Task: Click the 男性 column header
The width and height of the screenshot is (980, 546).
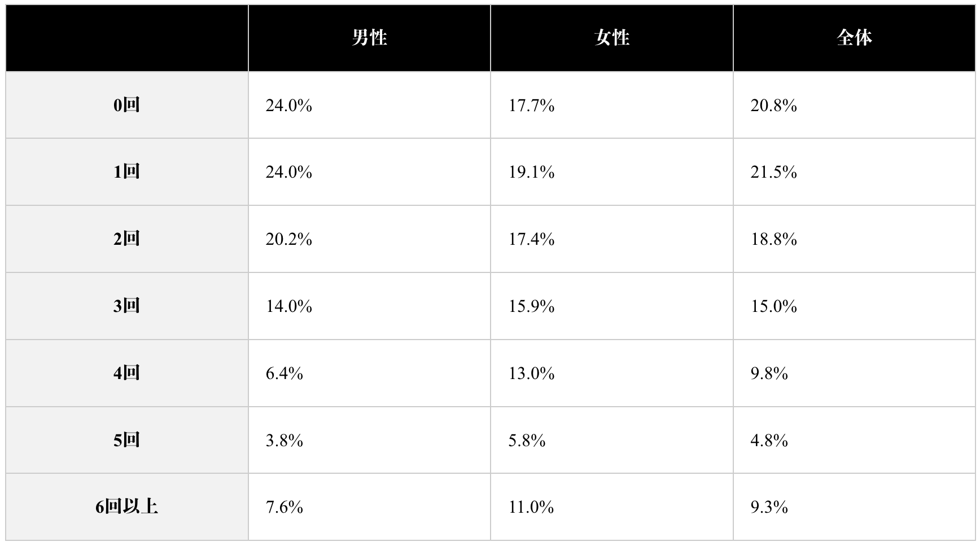Action: click(x=369, y=38)
